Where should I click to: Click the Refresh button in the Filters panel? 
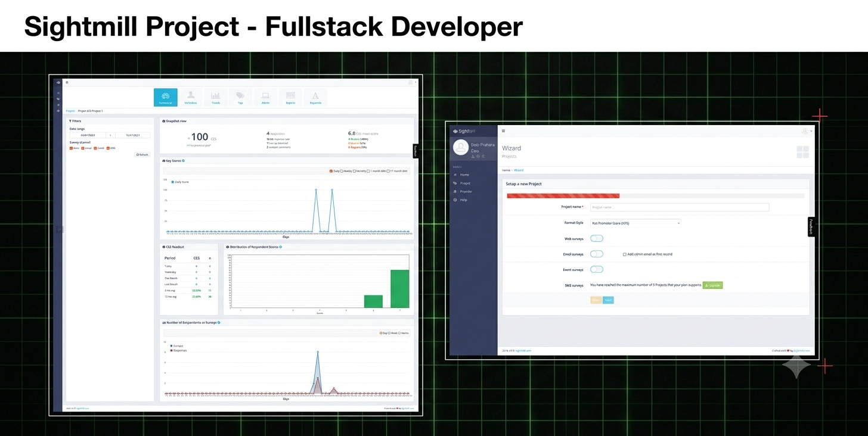pos(142,154)
